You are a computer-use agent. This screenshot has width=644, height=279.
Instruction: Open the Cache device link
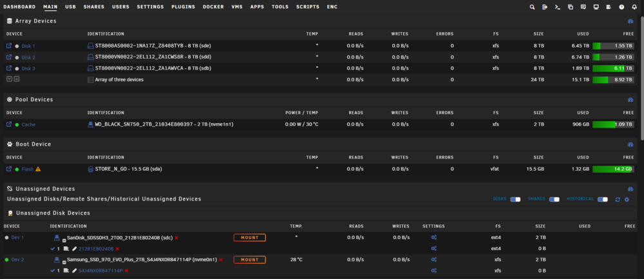[x=28, y=124]
